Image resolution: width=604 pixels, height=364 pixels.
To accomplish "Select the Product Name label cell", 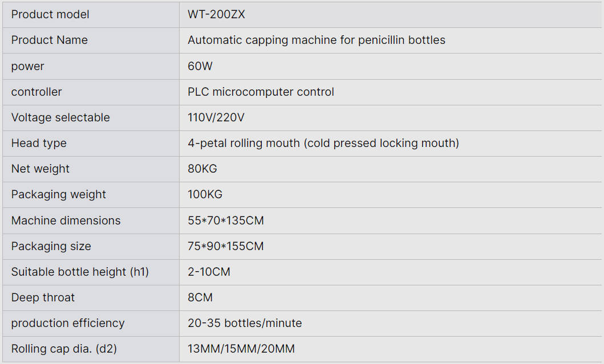I will pyautogui.click(x=50, y=40).
